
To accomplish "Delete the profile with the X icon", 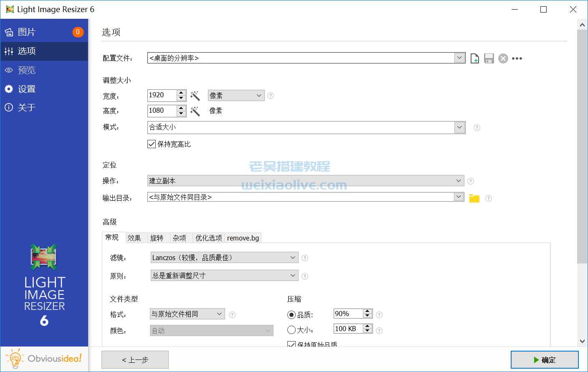I will pyautogui.click(x=503, y=58).
